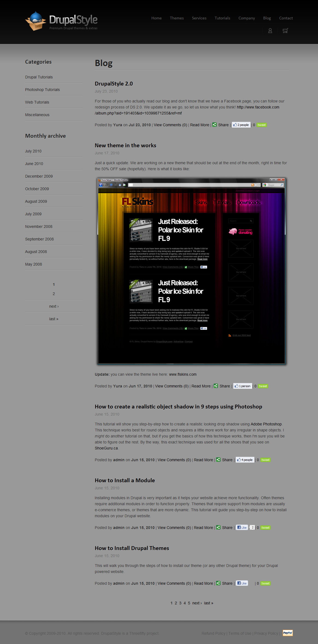Image resolution: width=318 pixels, height=644 pixels.
Task: Click Facebook Like on Install a Module post
Action: [x=242, y=528]
